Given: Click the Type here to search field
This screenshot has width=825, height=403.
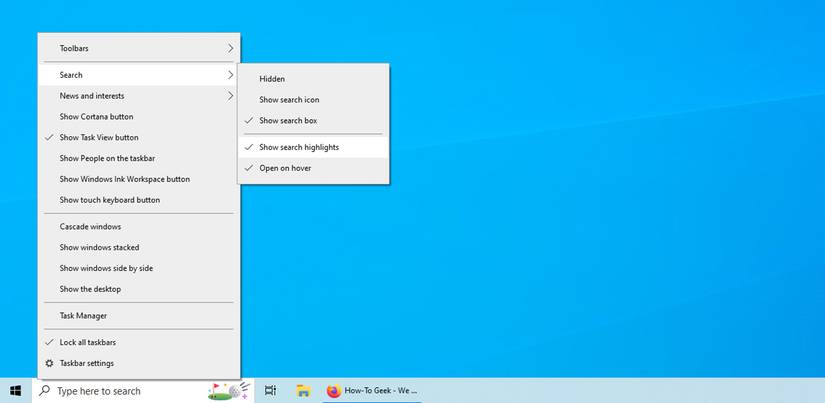Looking at the screenshot, I should (x=143, y=391).
